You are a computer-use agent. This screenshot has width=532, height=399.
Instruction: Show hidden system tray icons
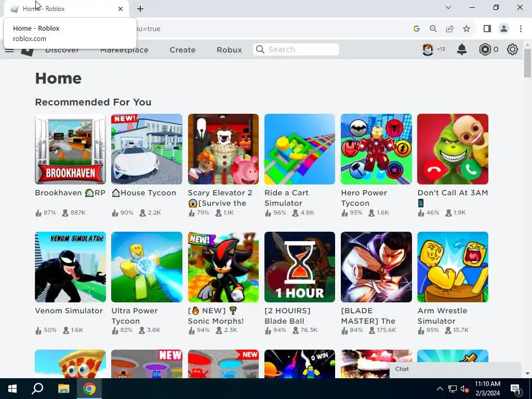click(440, 389)
